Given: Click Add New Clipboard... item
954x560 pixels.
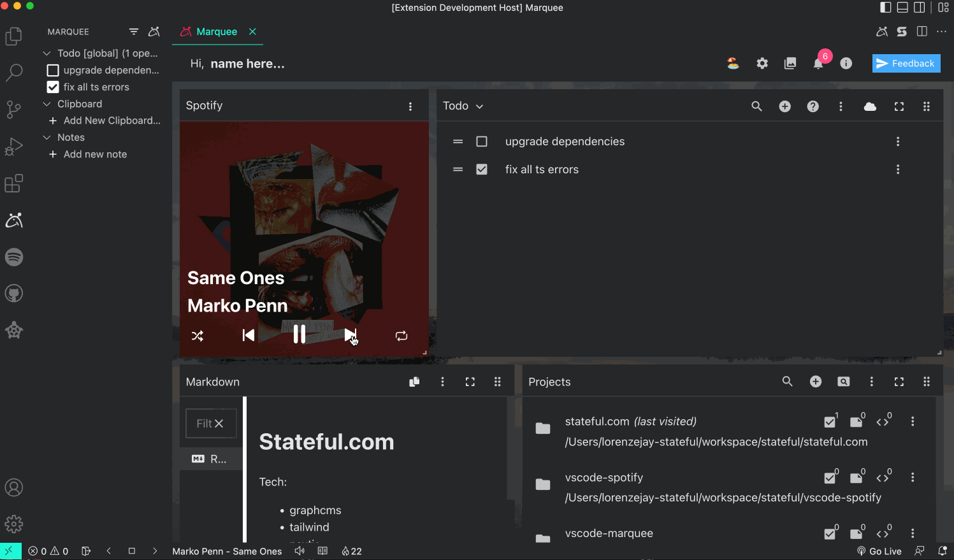Looking at the screenshot, I should pyautogui.click(x=106, y=120).
